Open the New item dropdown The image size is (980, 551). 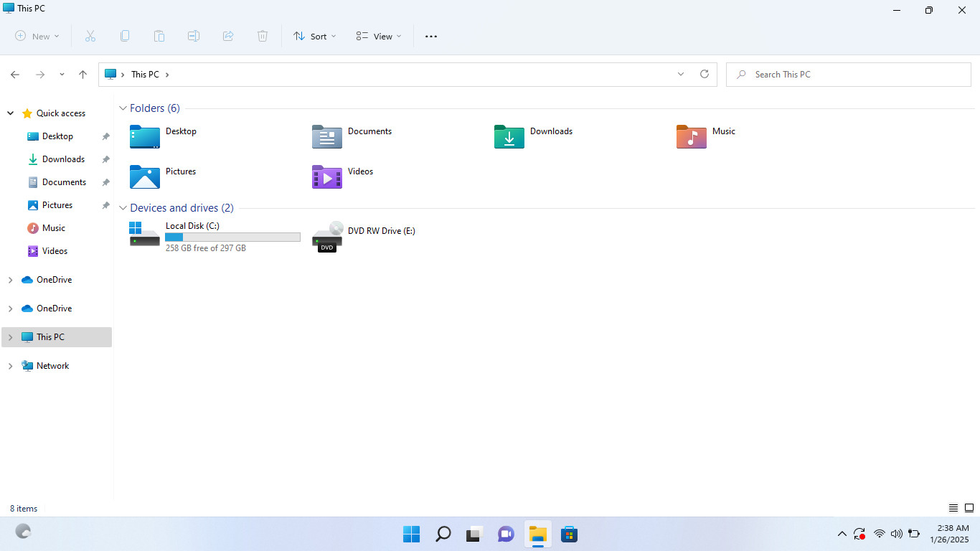tap(37, 36)
